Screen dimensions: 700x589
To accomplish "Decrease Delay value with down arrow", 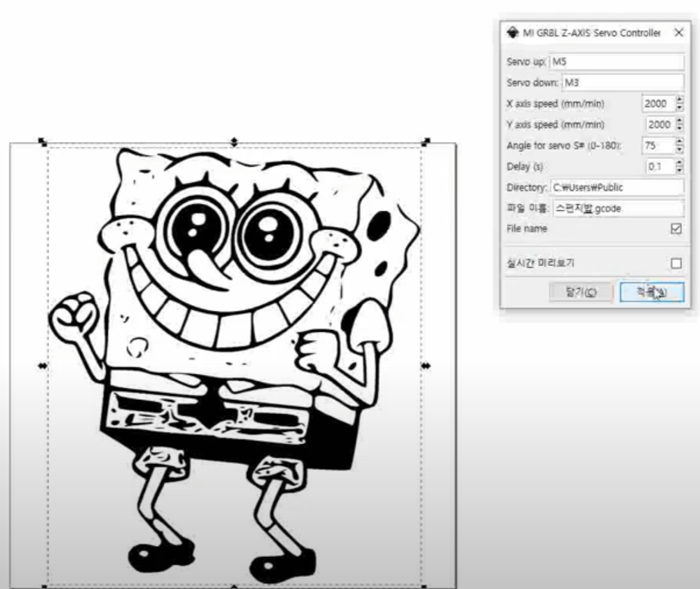I will [680, 170].
